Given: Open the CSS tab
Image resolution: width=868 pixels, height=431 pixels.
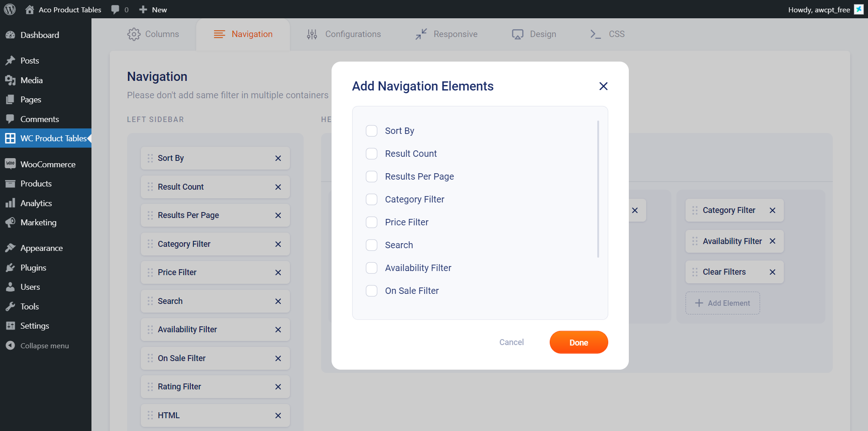Looking at the screenshot, I should [x=607, y=34].
